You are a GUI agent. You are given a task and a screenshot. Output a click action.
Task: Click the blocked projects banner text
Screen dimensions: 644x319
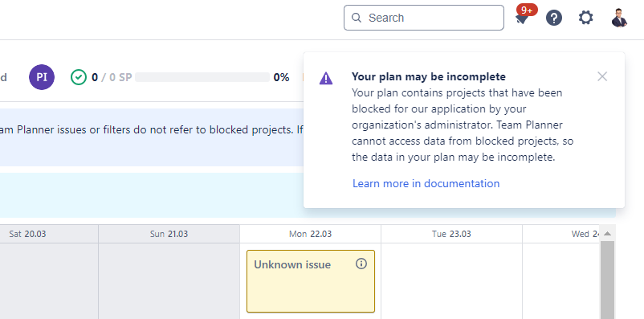(x=151, y=130)
